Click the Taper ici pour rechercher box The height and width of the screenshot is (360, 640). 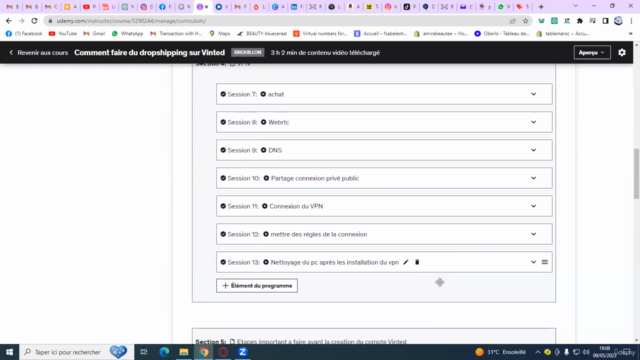pyautogui.click(x=76, y=352)
